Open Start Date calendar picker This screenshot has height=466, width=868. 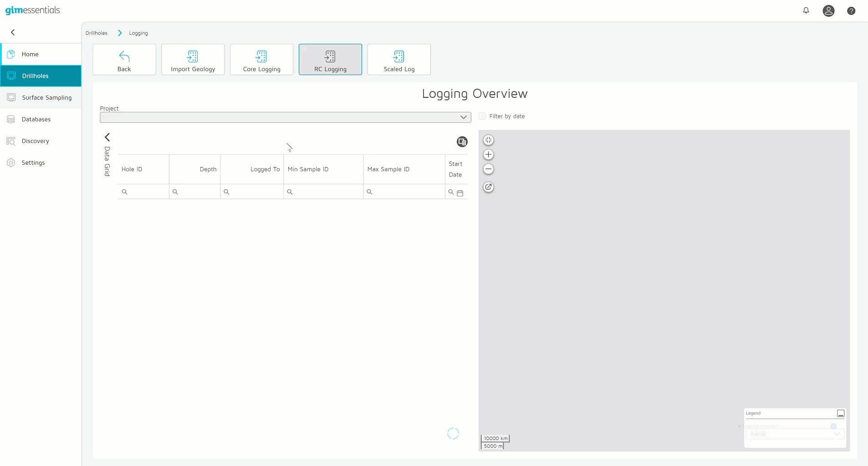460,193
